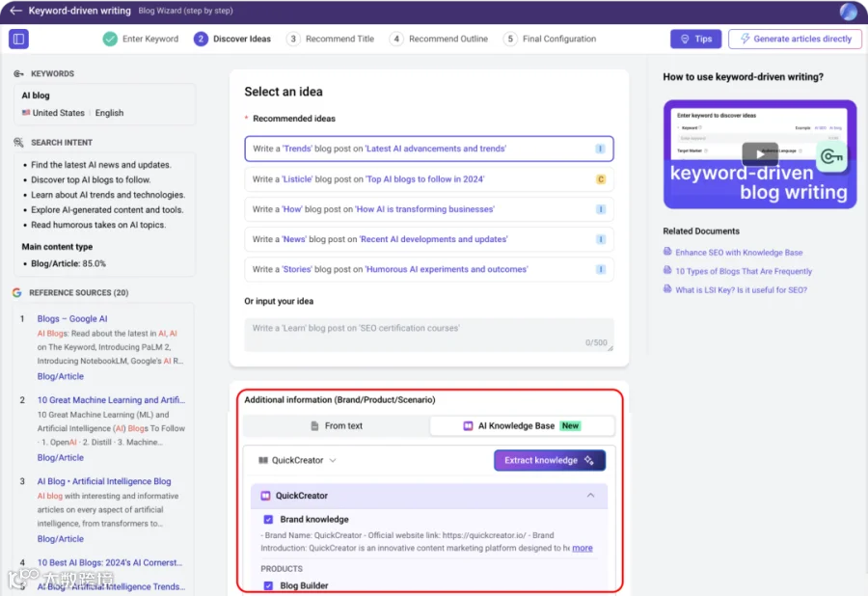Click the yellow C badge on Listicle idea
This screenshot has width=868, height=596.
600,179
